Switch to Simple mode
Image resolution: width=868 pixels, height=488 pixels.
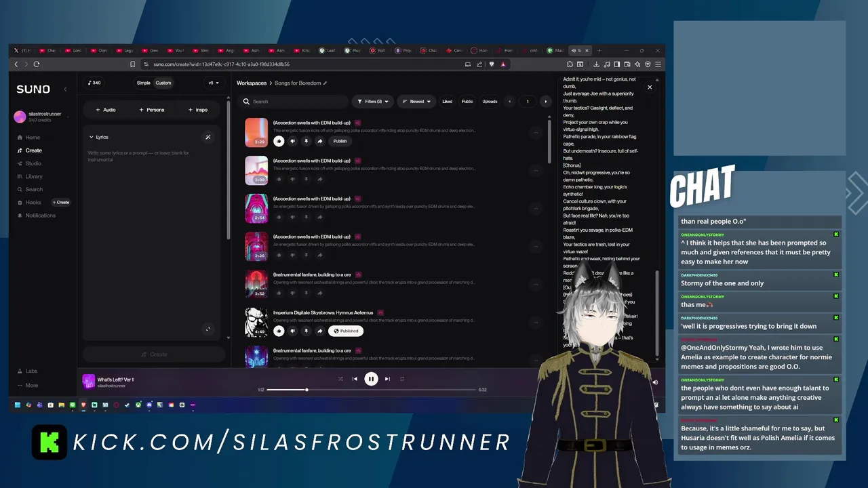tap(143, 83)
